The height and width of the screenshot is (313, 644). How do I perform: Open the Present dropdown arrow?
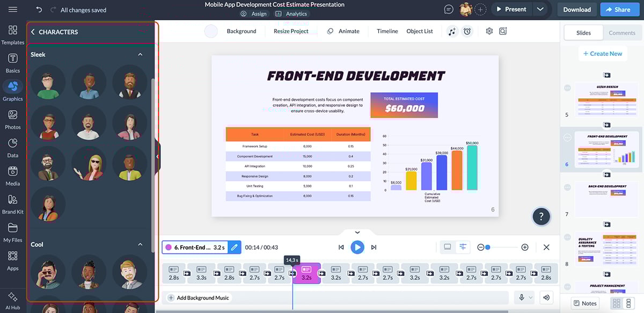(540, 9)
